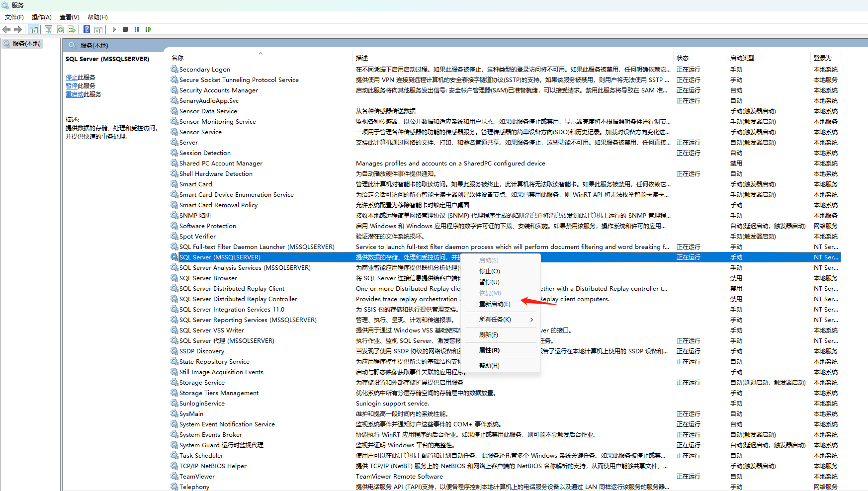Export the list using the export icon

72,29
